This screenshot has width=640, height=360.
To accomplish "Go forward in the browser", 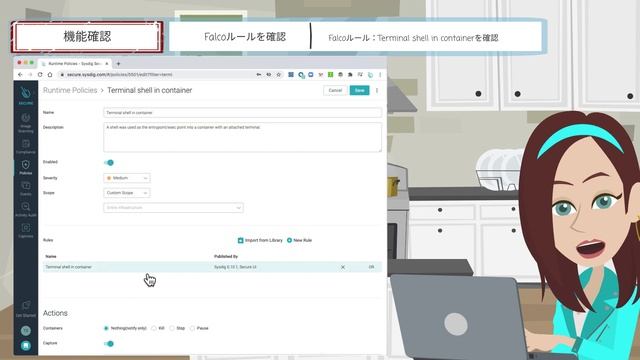I will 30,75.
